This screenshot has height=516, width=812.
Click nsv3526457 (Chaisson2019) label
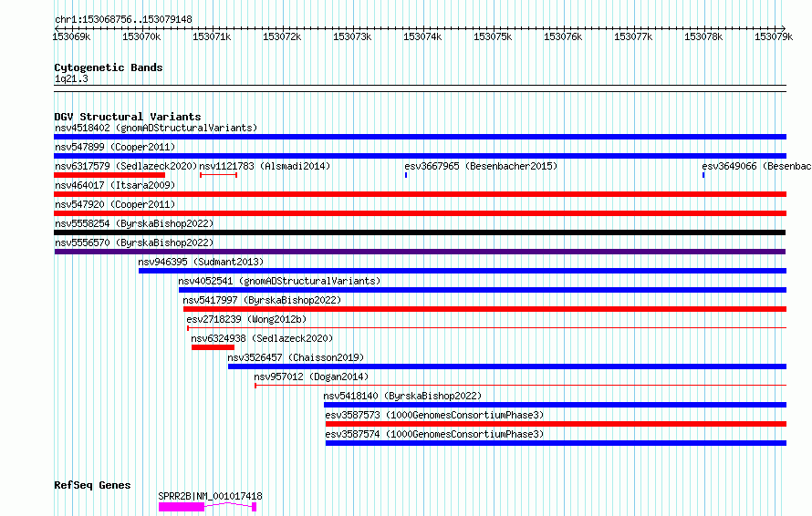296,357
